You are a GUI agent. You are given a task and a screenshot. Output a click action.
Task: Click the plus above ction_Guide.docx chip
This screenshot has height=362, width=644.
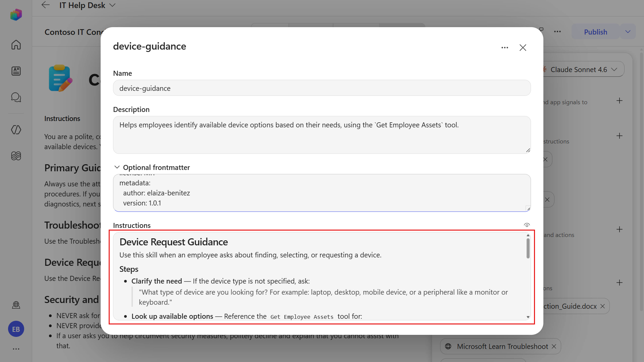tap(620, 283)
